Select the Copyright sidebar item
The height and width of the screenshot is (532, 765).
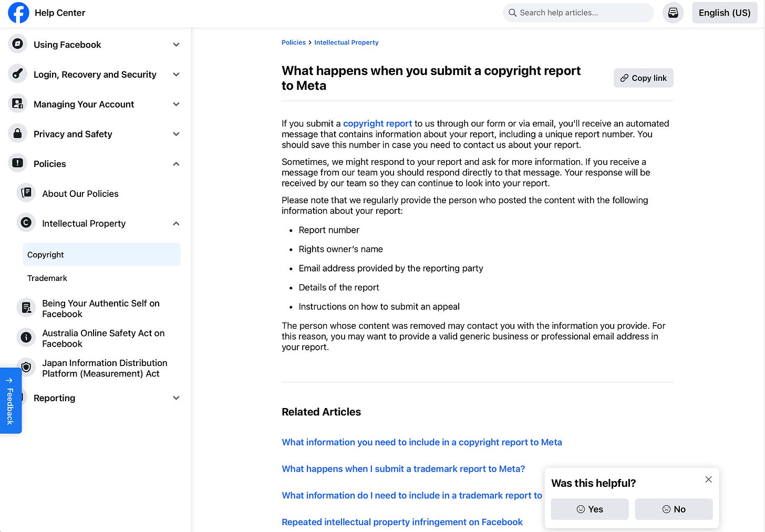tap(101, 254)
